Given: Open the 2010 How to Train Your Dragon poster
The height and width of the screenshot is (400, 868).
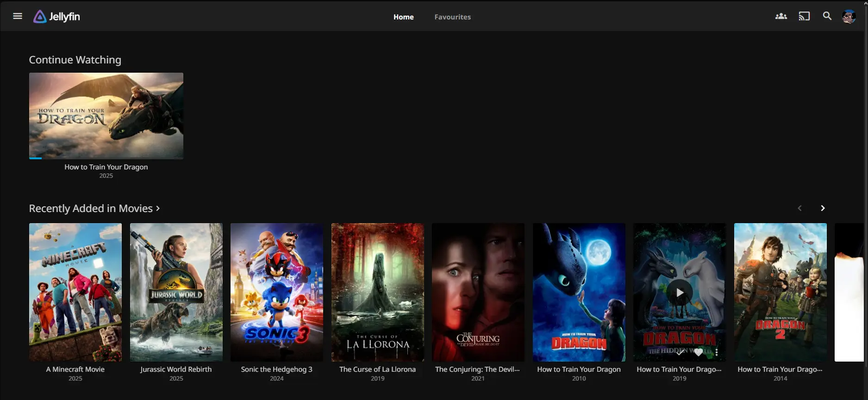Looking at the screenshot, I should coord(579,292).
